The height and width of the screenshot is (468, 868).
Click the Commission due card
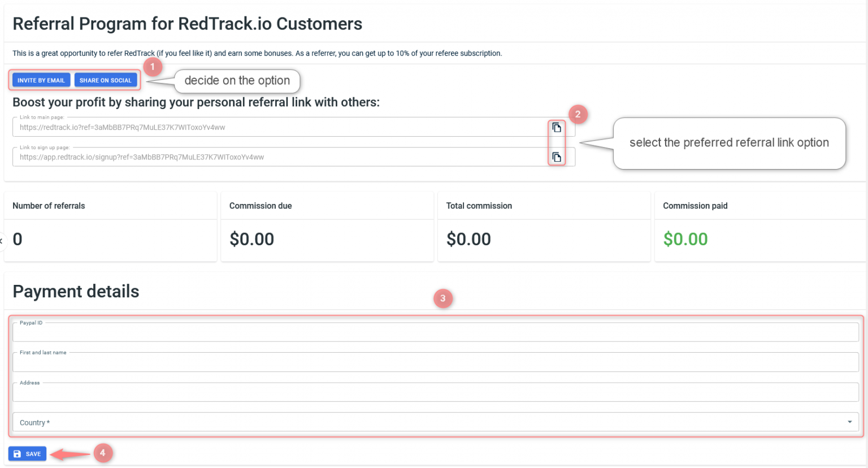click(x=327, y=226)
